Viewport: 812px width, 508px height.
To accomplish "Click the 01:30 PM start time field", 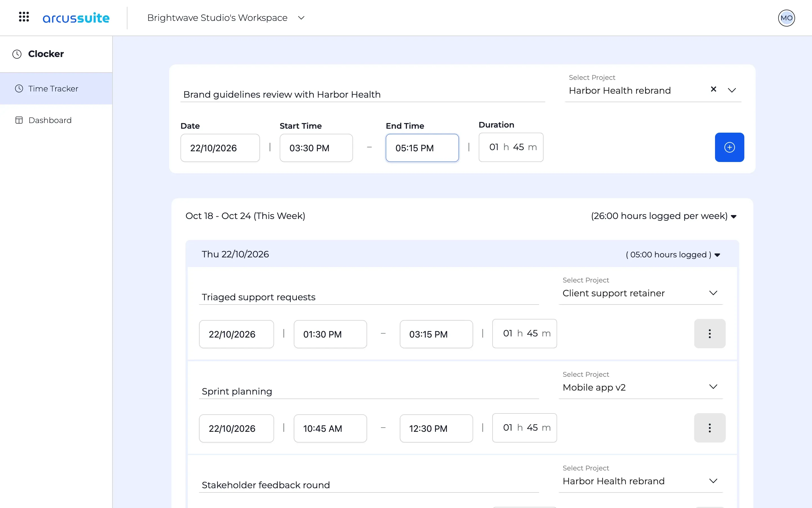I will (330, 334).
